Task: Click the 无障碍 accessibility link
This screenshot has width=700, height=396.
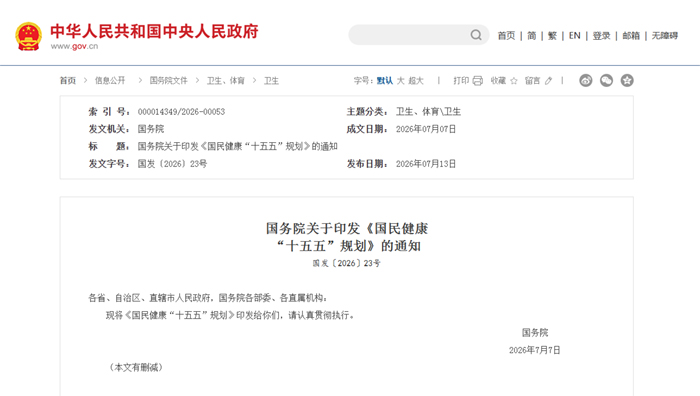Action: (x=665, y=36)
